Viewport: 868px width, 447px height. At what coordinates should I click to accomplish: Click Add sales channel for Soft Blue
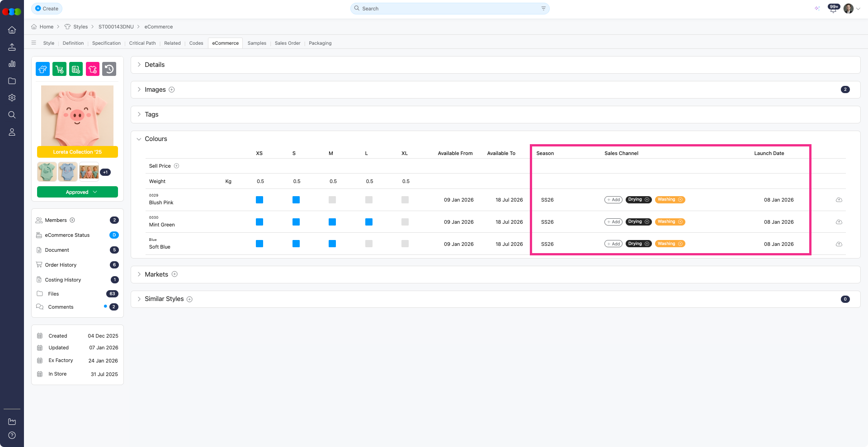pos(613,244)
